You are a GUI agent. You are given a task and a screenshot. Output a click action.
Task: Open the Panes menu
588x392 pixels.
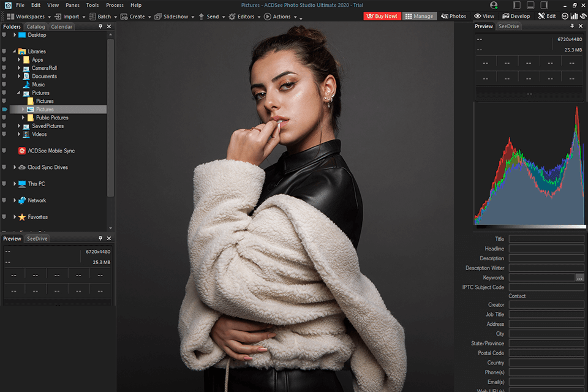pyautogui.click(x=72, y=6)
